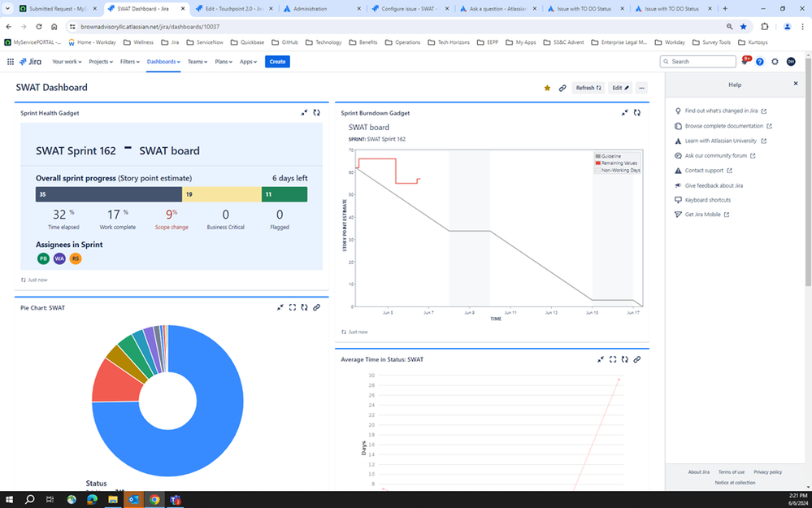Open Browse complete documentation link

tap(723, 126)
